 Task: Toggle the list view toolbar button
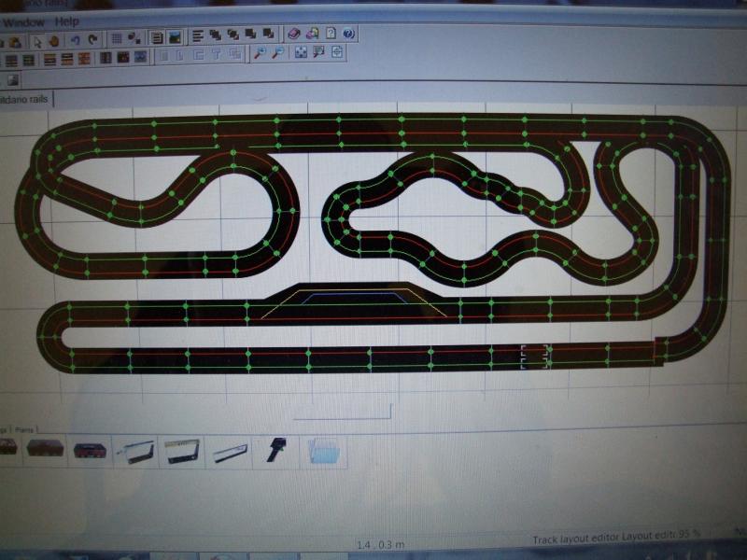(x=157, y=37)
